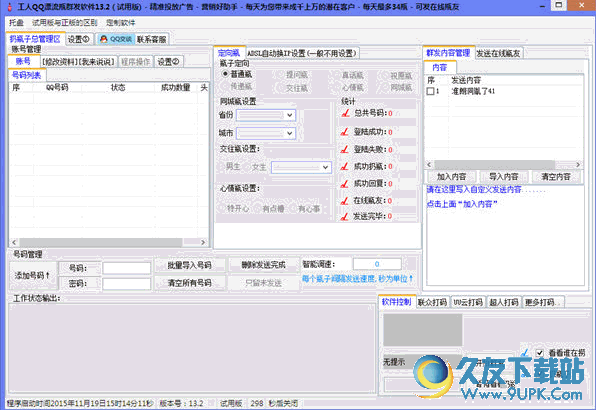
Task: Open the UU云打码 tab
Action: point(468,302)
